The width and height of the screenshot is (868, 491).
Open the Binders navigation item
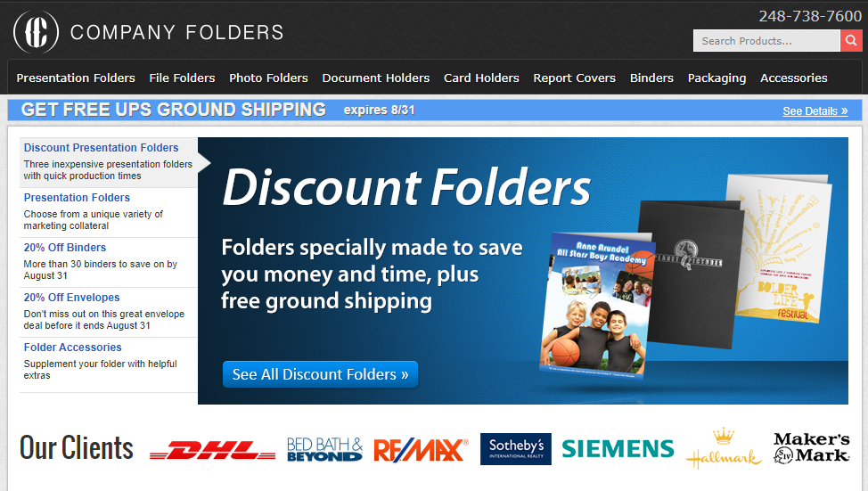pyautogui.click(x=651, y=78)
